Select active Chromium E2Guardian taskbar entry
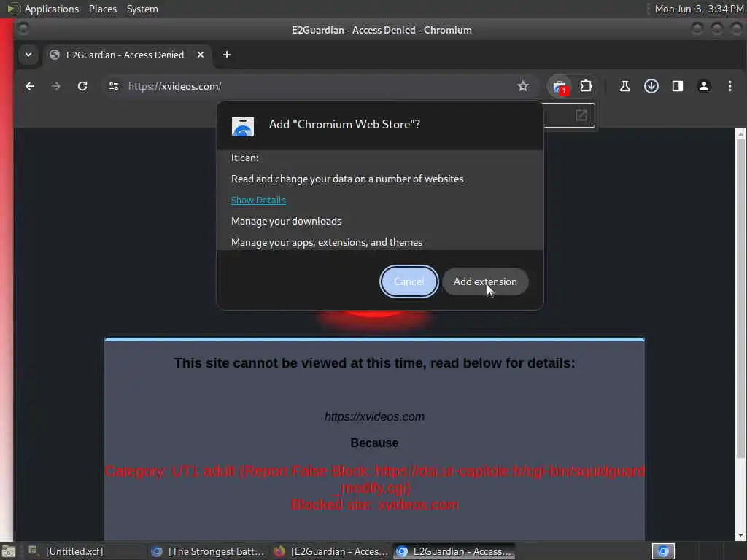This screenshot has width=747, height=560. coord(454,551)
